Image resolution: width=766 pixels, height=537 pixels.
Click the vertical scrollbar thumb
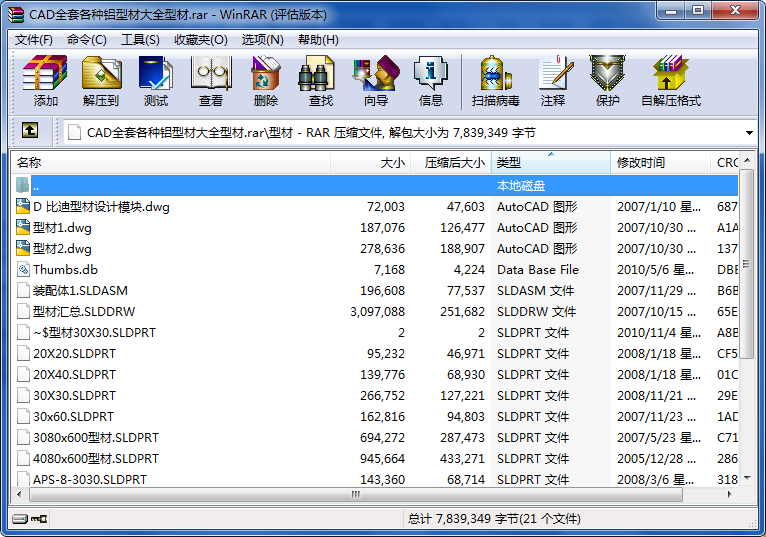(746, 264)
